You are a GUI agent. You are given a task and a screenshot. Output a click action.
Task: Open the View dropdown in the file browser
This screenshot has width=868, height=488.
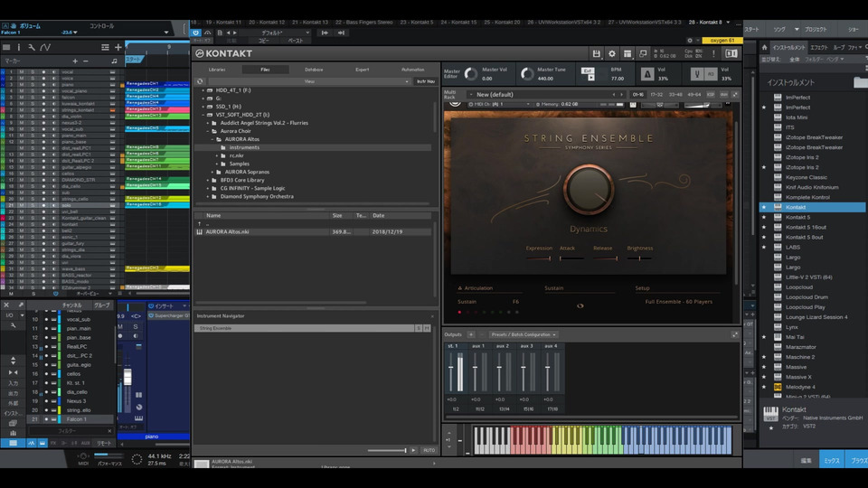310,81
